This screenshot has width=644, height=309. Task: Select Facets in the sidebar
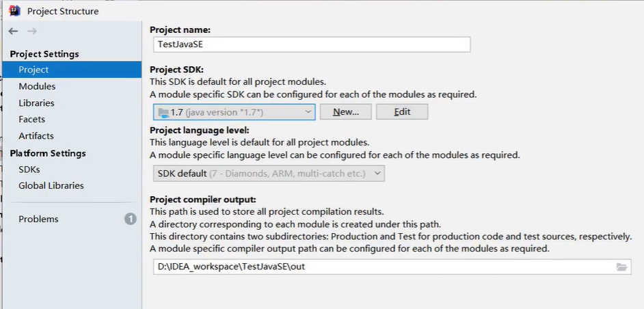tap(31, 119)
